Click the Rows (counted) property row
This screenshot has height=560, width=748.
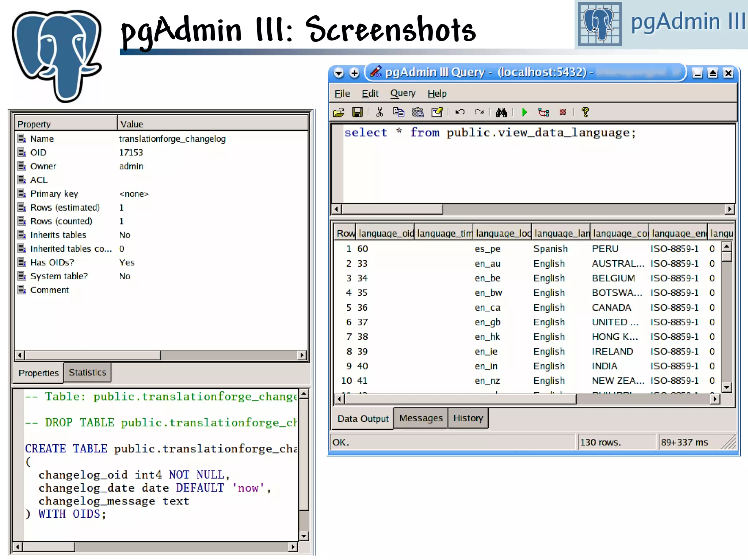(x=161, y=221)
